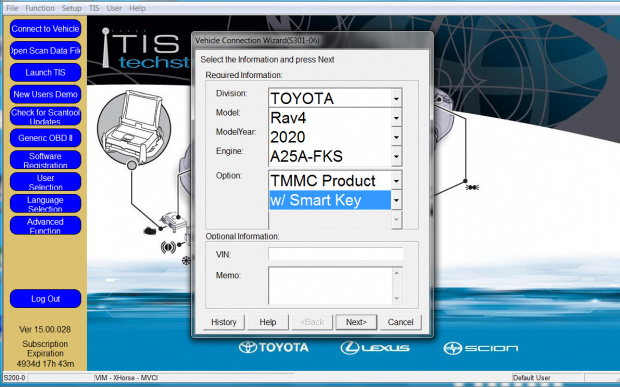Cancel the Vehicle Connection Wizard

pos(400,322)
